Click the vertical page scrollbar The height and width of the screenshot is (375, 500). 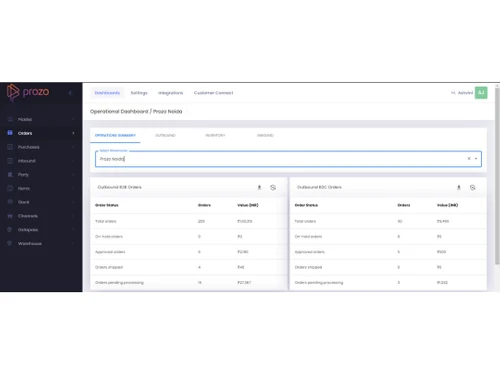point(497,176)
